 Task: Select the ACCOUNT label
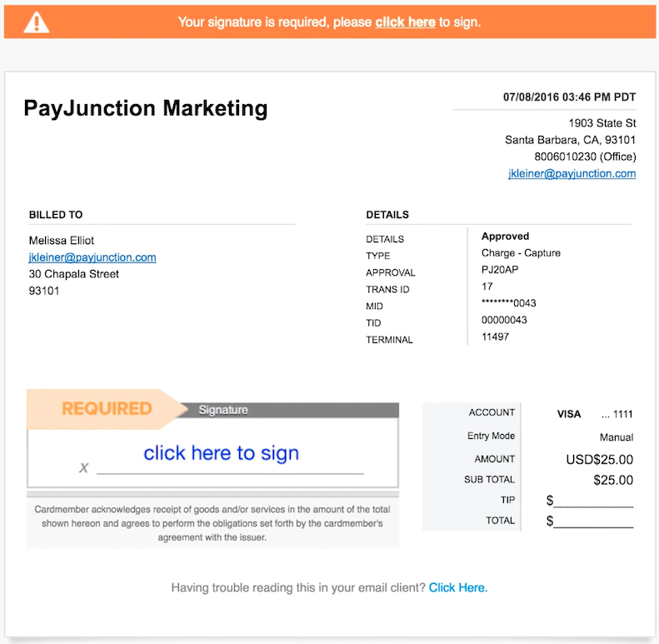click(492, 412)
